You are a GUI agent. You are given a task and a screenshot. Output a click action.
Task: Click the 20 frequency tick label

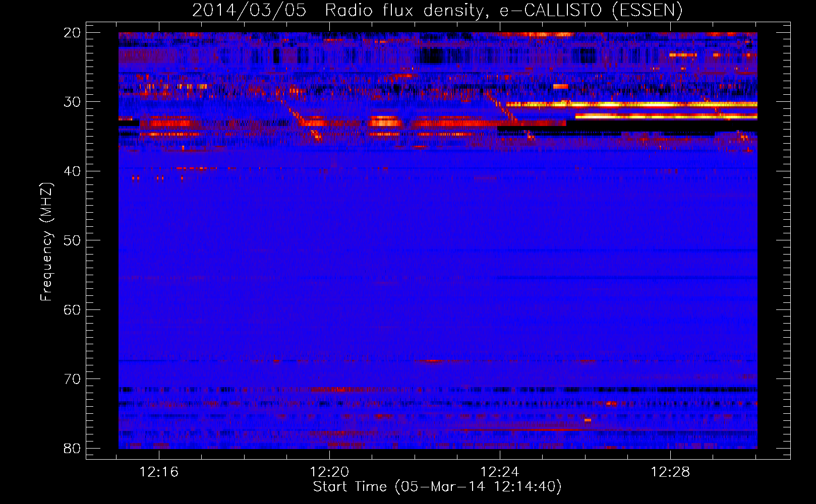click(72, 33)
